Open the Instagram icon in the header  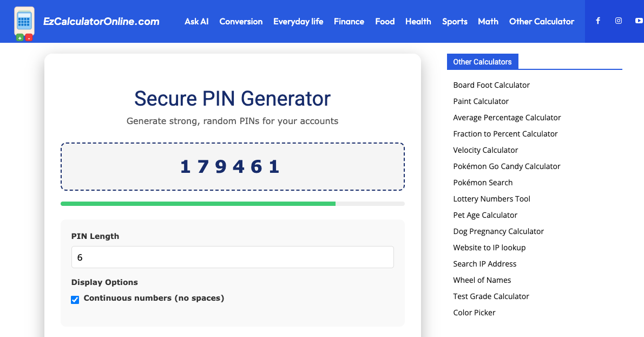pos(618,21)
